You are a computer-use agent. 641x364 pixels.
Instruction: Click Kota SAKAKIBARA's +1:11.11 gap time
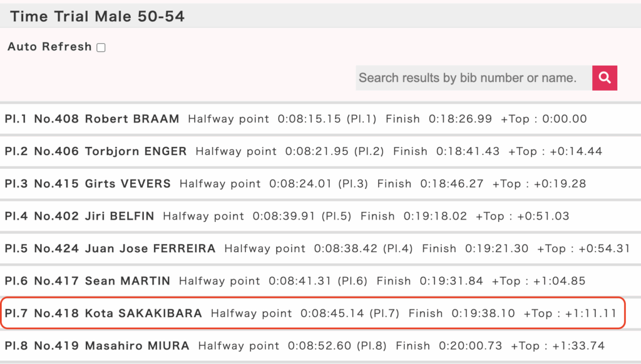tap(591, 313)
